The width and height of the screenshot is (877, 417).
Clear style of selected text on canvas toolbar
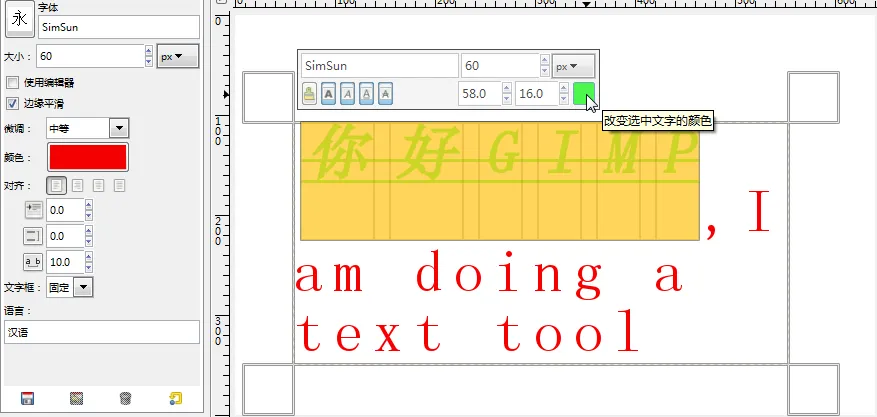pos(309,94)
